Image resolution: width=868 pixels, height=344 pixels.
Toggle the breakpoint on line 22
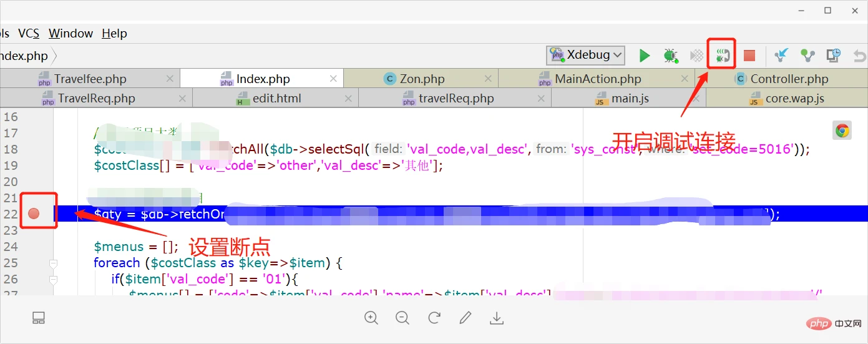[34, 214]
